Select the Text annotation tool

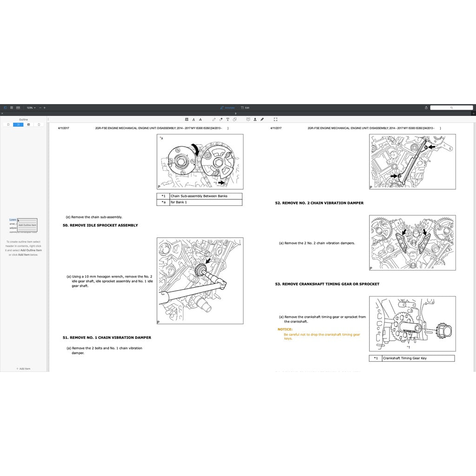(x=228, y=119)
